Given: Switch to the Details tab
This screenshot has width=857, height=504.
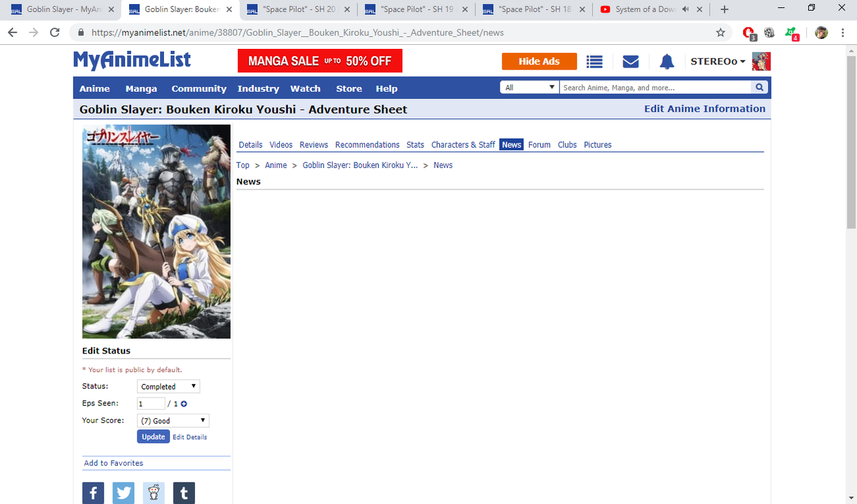Looking at the screenshot, I should pyautogui.click(x=250, y=145).
